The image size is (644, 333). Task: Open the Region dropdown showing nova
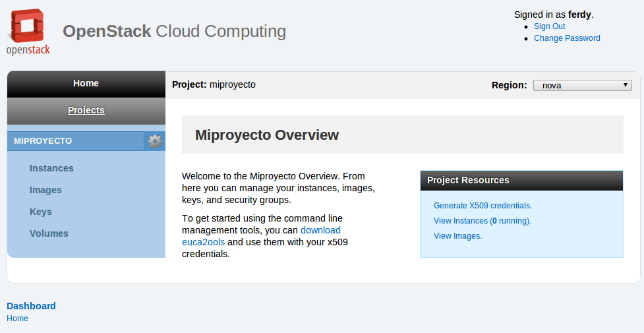tap(583, 85)
